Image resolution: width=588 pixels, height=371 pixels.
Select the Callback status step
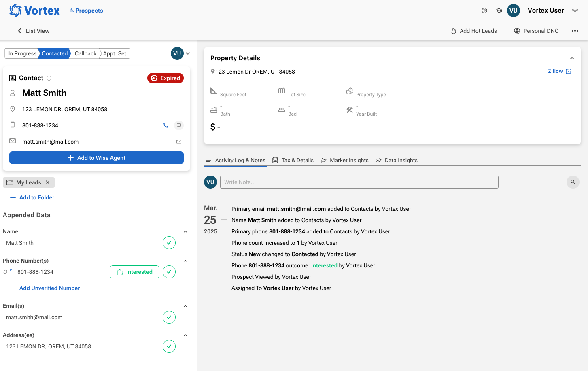85,53
